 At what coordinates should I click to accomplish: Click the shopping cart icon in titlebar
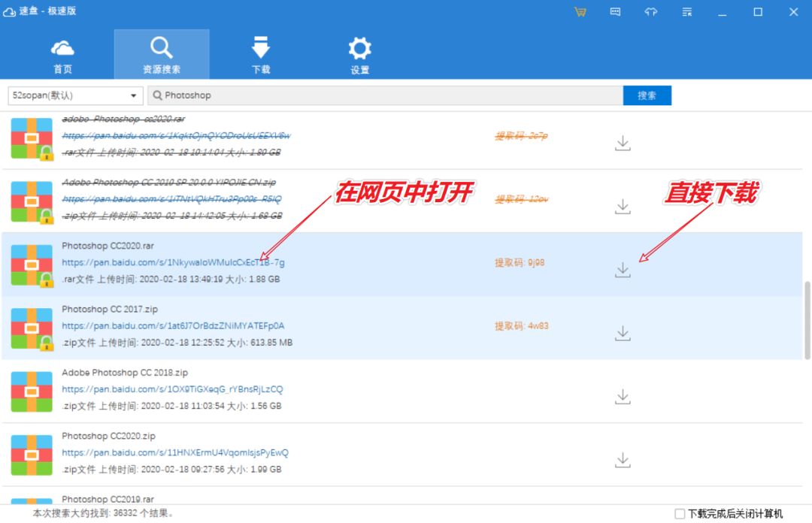(580, 12)
